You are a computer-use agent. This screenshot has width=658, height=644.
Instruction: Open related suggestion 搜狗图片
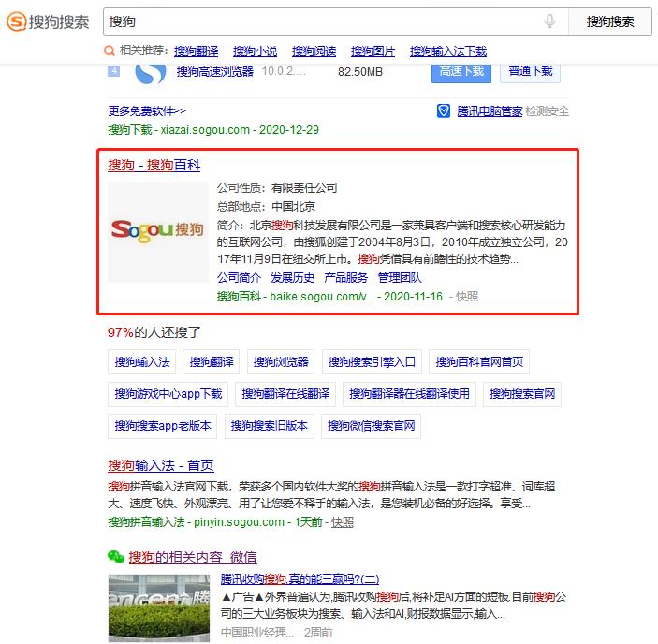click(x=373, y=51)
